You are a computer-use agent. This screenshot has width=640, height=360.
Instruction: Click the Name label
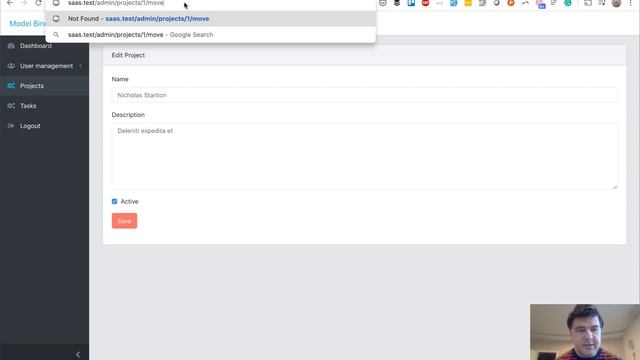120,79
